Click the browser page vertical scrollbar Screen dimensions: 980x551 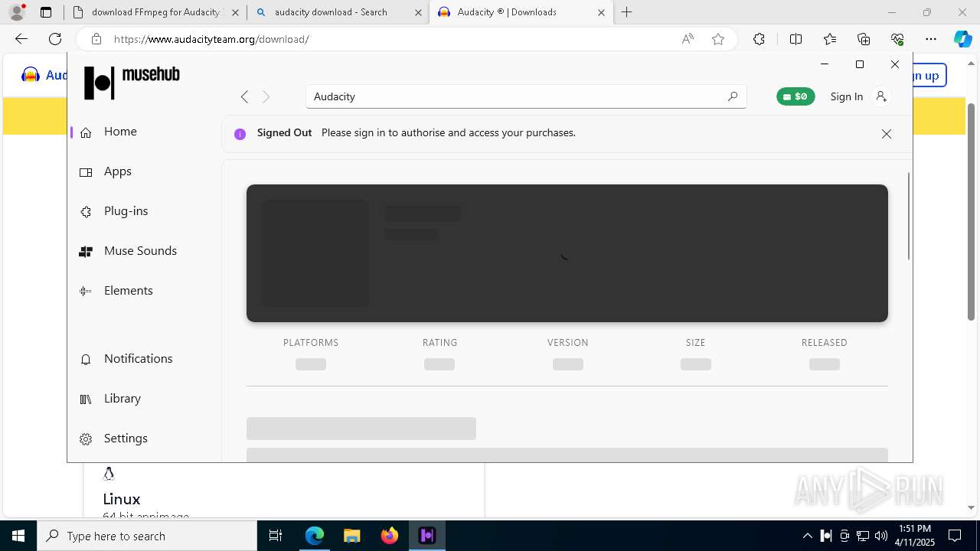pyautogui.click(x=972, y=211)
